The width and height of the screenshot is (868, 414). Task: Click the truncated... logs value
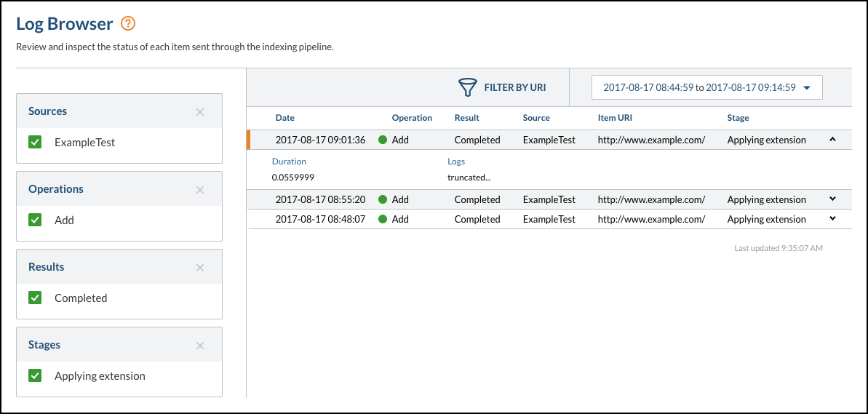click(x=469, y=178)
